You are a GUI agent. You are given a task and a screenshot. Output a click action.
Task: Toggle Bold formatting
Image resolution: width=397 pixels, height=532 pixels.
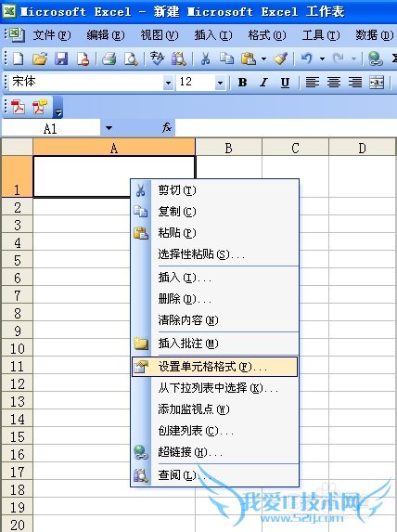[242, 82]
